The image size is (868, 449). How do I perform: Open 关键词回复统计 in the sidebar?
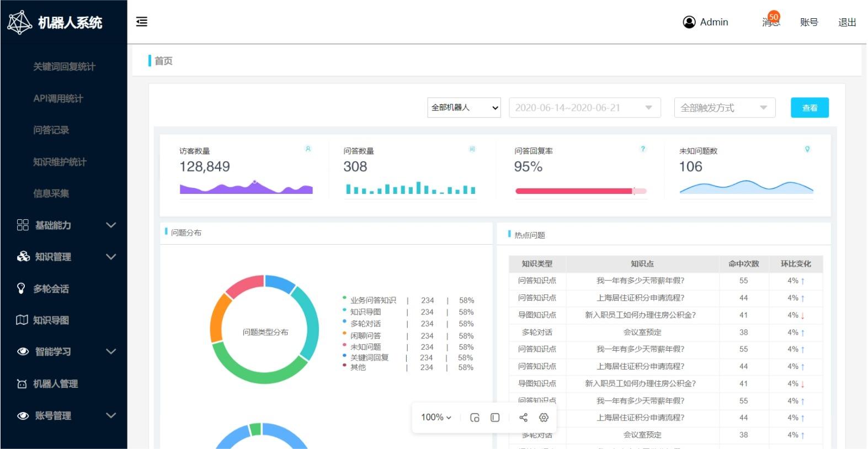coord(64,66)
